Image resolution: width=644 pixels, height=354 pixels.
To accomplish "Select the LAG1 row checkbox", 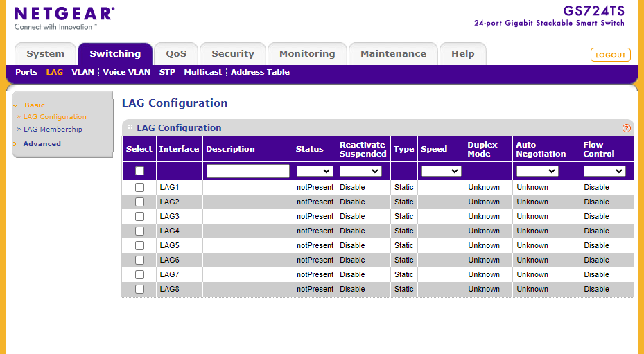I will click(x=139, y=187).
